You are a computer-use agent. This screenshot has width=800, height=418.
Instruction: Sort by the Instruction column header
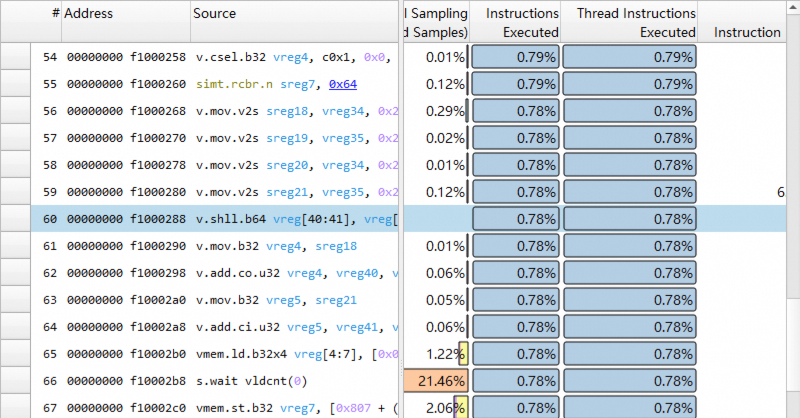[x=741, y=21]
